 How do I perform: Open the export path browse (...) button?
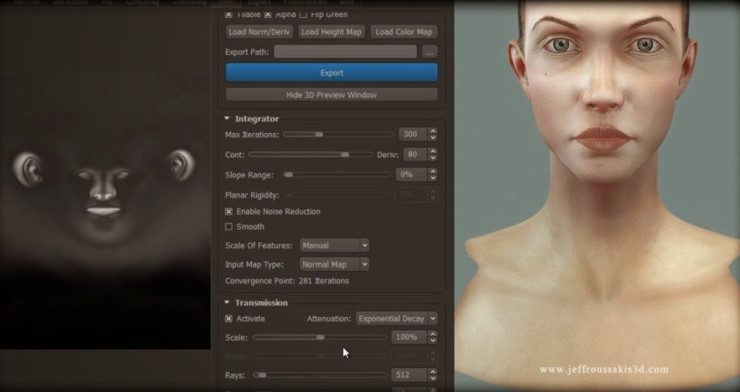point(429,52)
